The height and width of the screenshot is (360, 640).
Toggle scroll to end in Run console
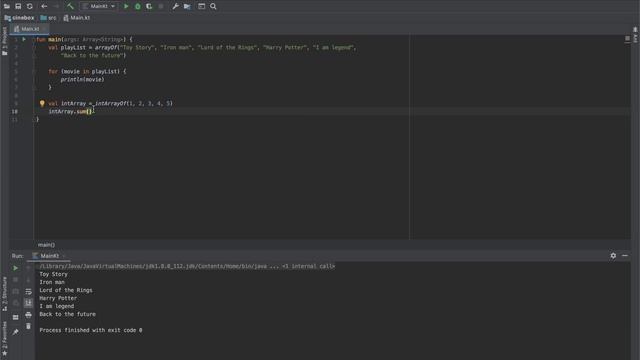pyautogui.click(x=28, y=303)
